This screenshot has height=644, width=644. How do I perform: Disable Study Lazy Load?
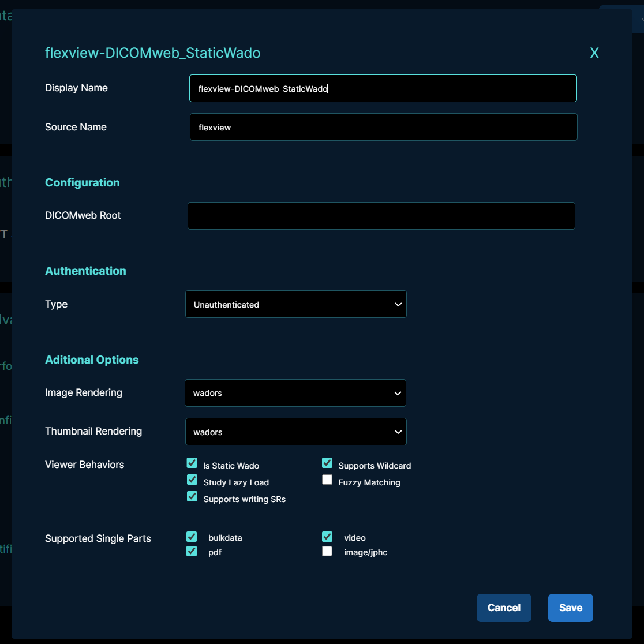[192, 480]
